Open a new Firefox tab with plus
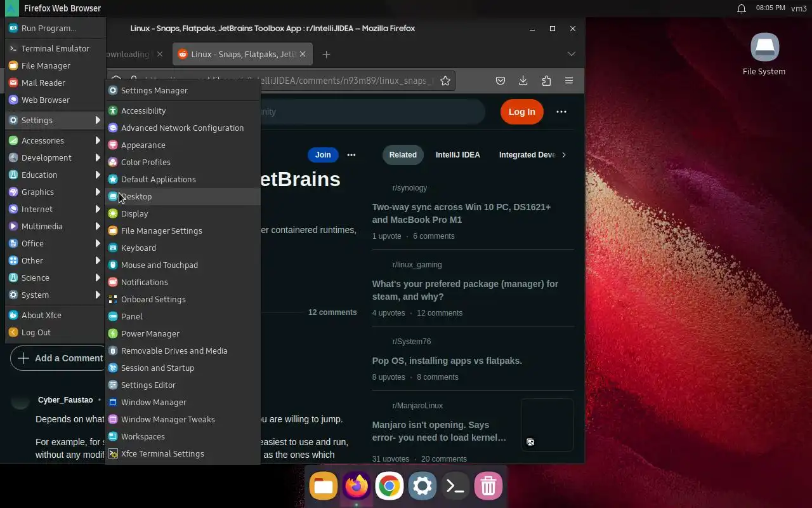812x508 pixels. 326,54
